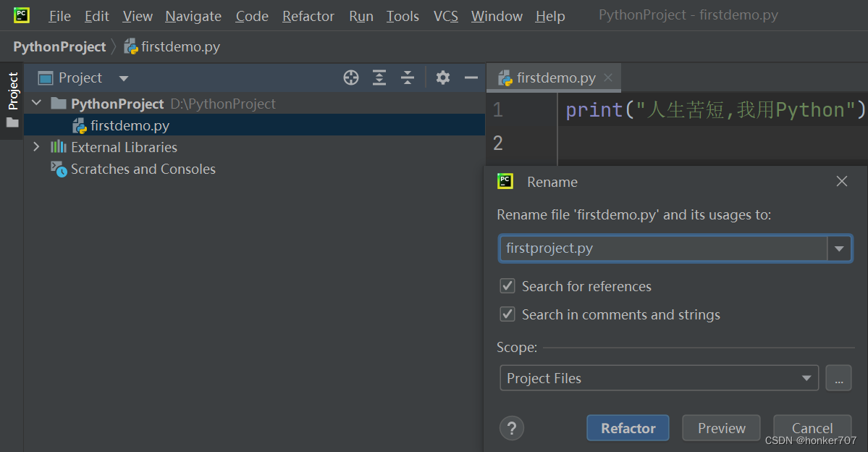Screen dimensions: 868x452
Task: Click PythonProject in the breadcrumb bar
Action: click(x=59, y=47)
